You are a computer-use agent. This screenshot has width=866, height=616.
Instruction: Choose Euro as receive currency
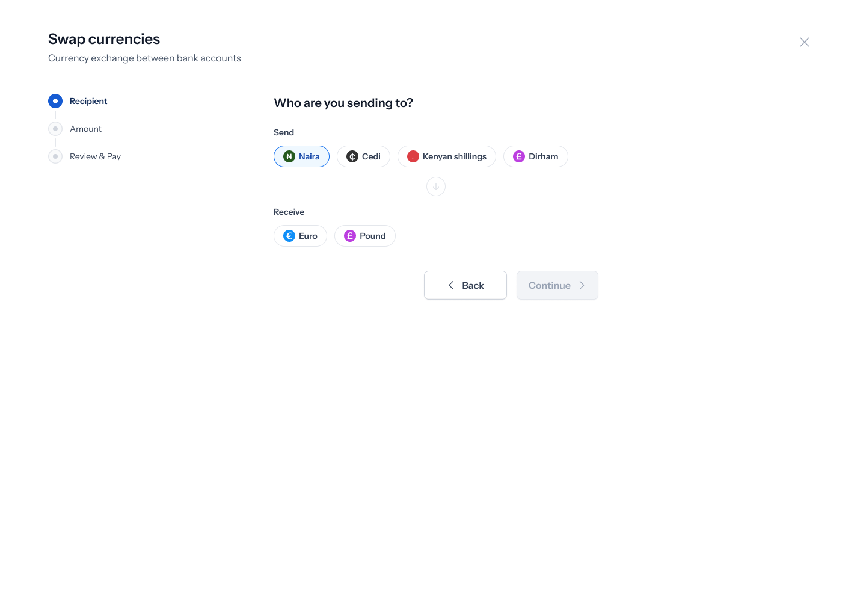click(x=300, y=236)
